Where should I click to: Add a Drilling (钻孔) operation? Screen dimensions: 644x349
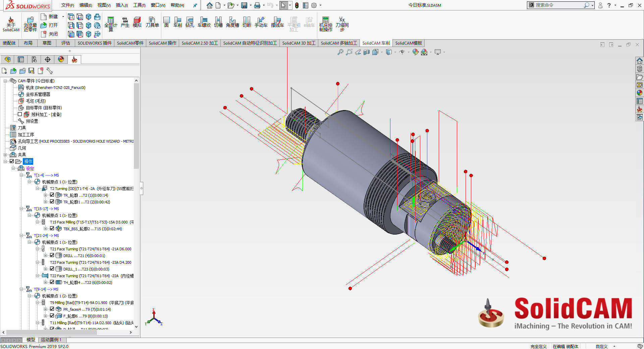pyautogui.click(x=190, y=22)
